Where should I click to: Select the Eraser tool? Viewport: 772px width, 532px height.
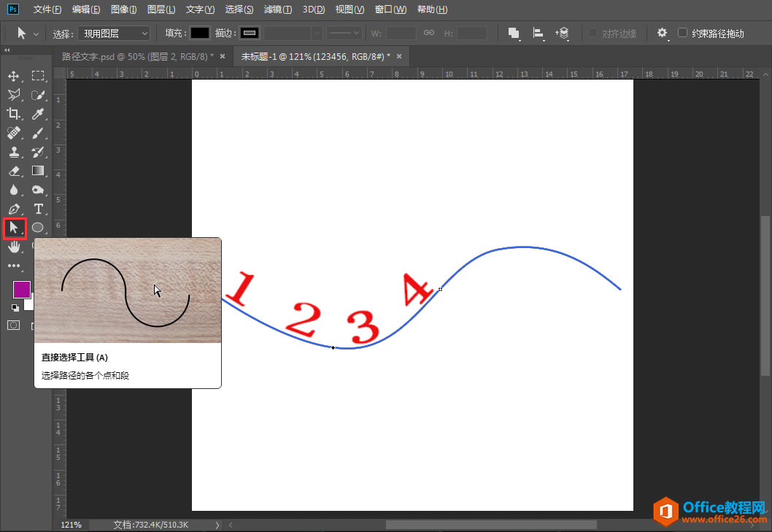point(14,171)
